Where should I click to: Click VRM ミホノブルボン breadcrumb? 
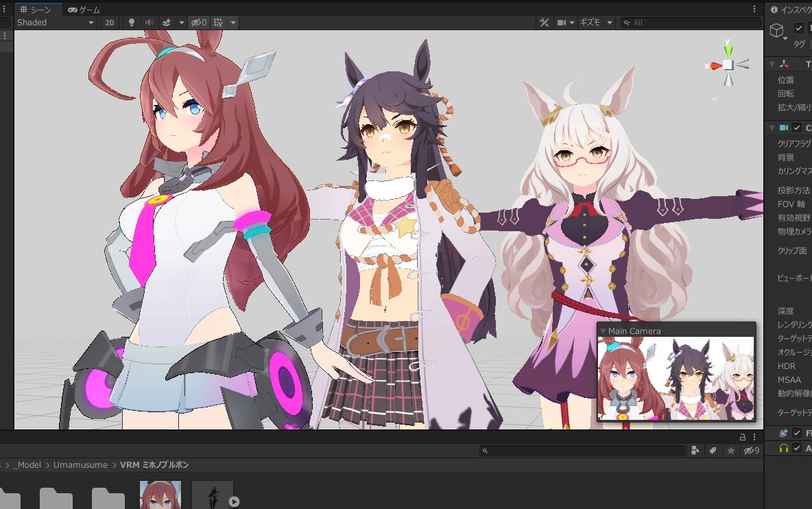(x=154, y=464)
